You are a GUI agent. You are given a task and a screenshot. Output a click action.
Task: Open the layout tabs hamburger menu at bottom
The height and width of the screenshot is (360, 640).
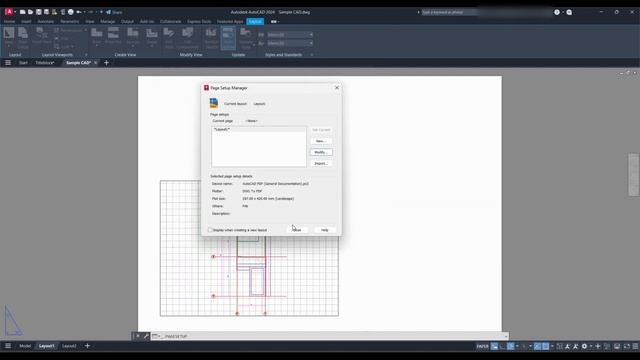point(8,346)
